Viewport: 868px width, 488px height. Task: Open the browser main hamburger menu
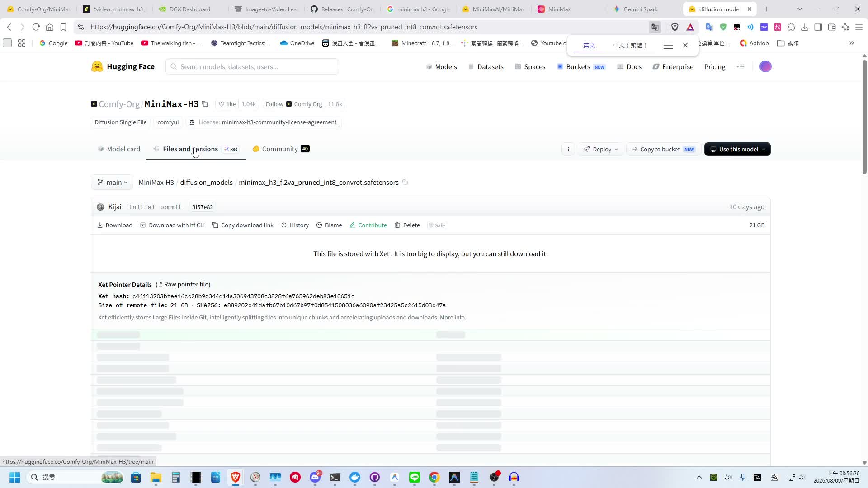859,27
